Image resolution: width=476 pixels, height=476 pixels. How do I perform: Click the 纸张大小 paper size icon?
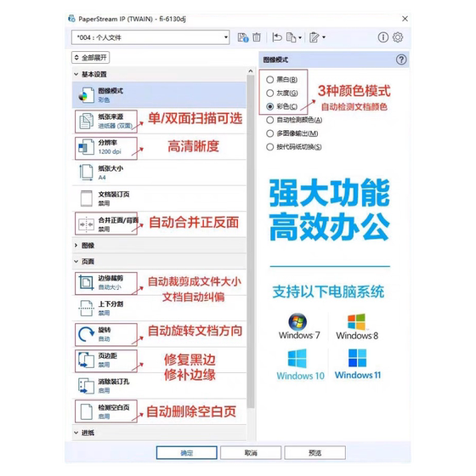[87, 173]
